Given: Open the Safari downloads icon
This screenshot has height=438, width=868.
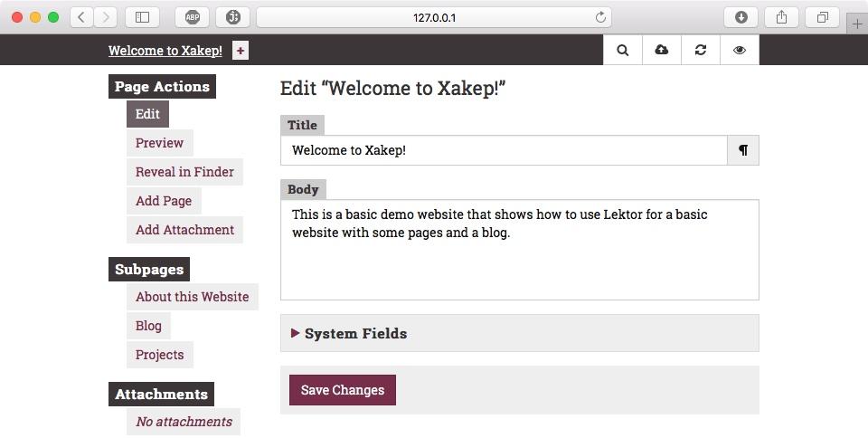Looking at the screenshot, I should pos(741,17).
